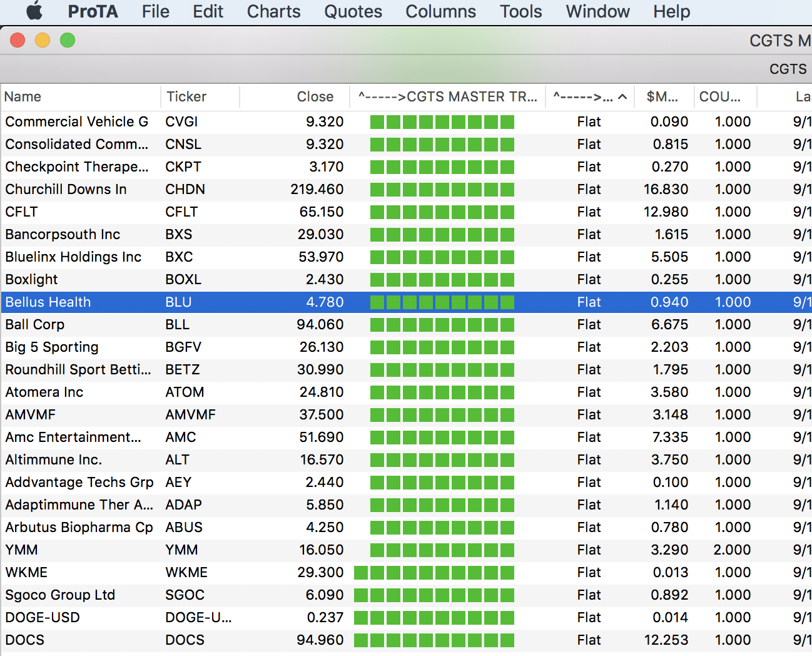Click the 16.830 value in CHDN row

coord(666,189)
